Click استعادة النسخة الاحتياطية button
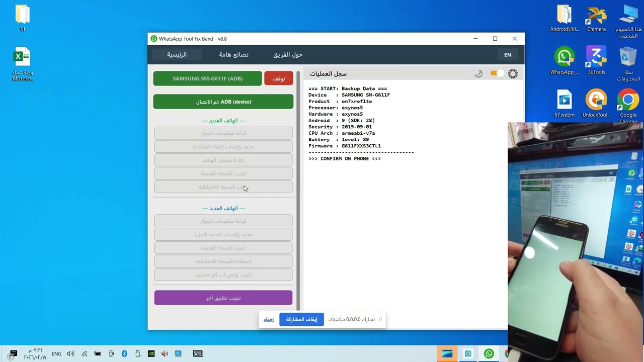644x362 pixels. click(x=223, y=261)
